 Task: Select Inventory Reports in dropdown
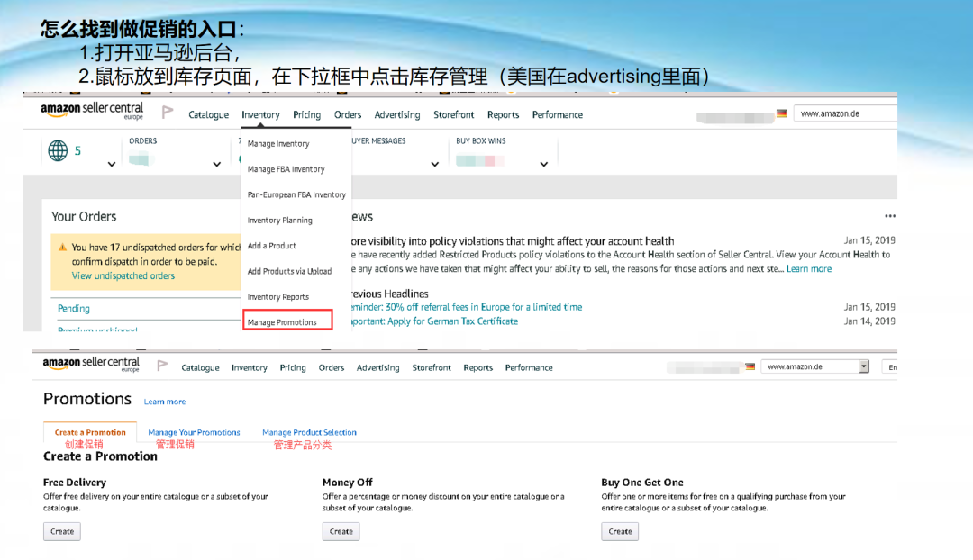pyautogui.click(x=277, y=296)
